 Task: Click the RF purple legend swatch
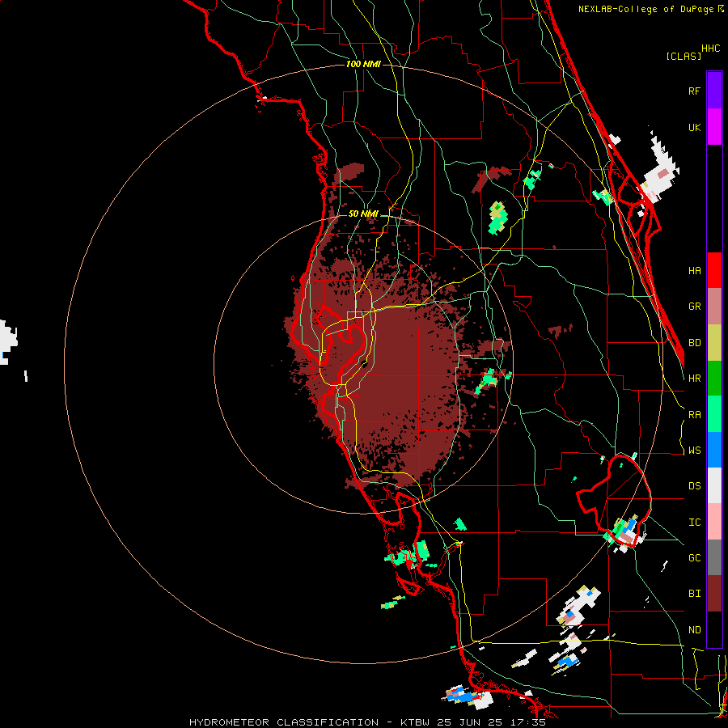point(714,91)
